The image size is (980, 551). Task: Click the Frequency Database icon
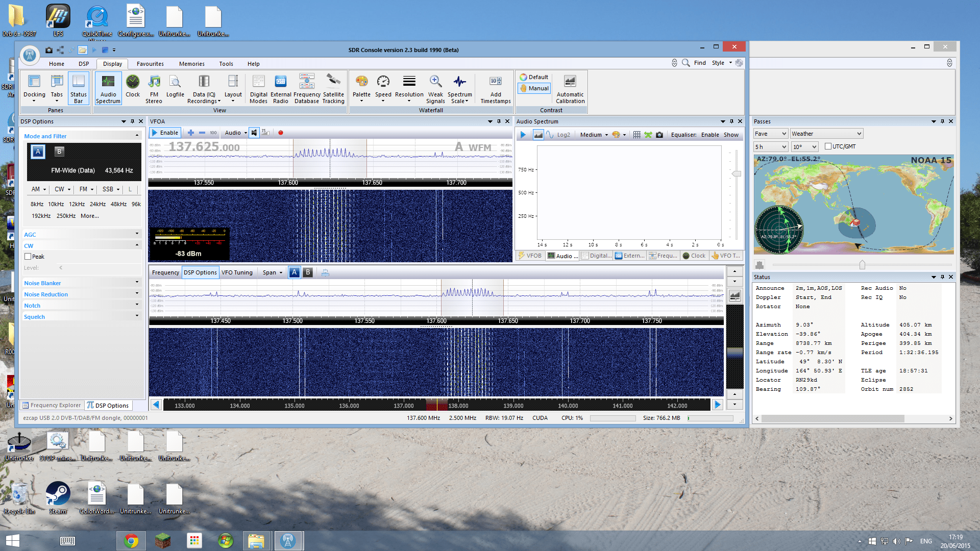click(307, 87)
